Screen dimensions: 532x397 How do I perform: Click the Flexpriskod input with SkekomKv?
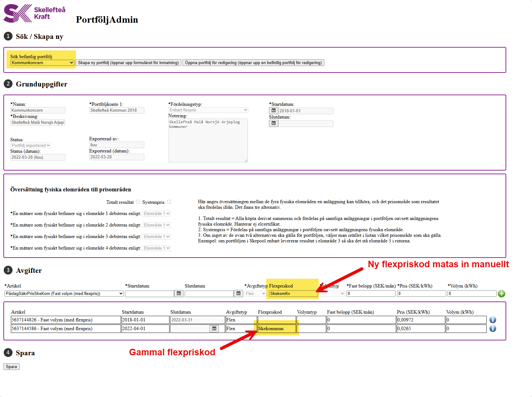point(293,294)
